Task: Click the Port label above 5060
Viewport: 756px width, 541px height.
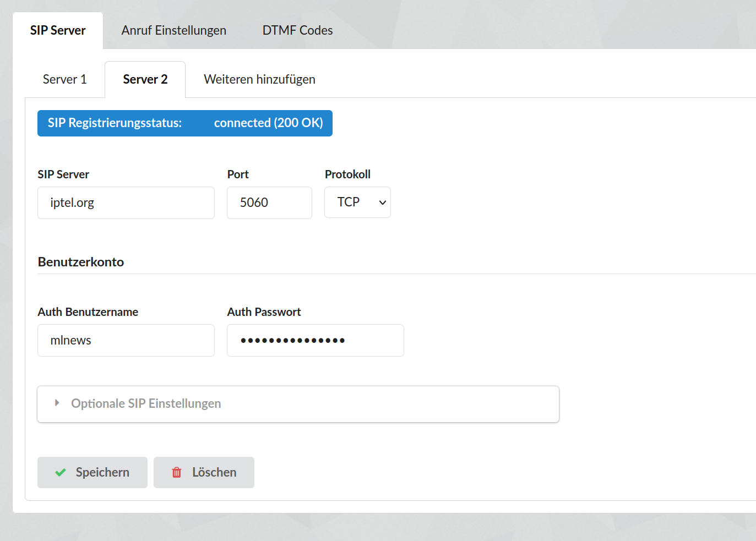Action: [x=238, y=174]
